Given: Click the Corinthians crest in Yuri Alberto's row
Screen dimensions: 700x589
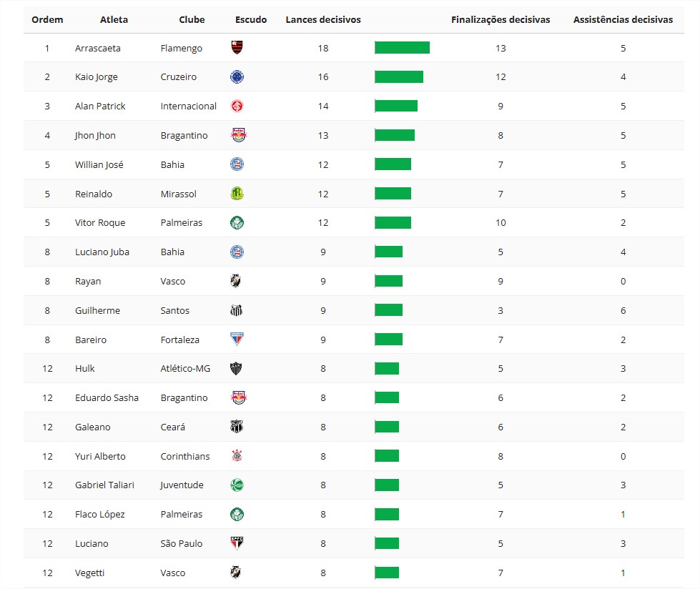Looking at the screenshot, I should (237, 456).
